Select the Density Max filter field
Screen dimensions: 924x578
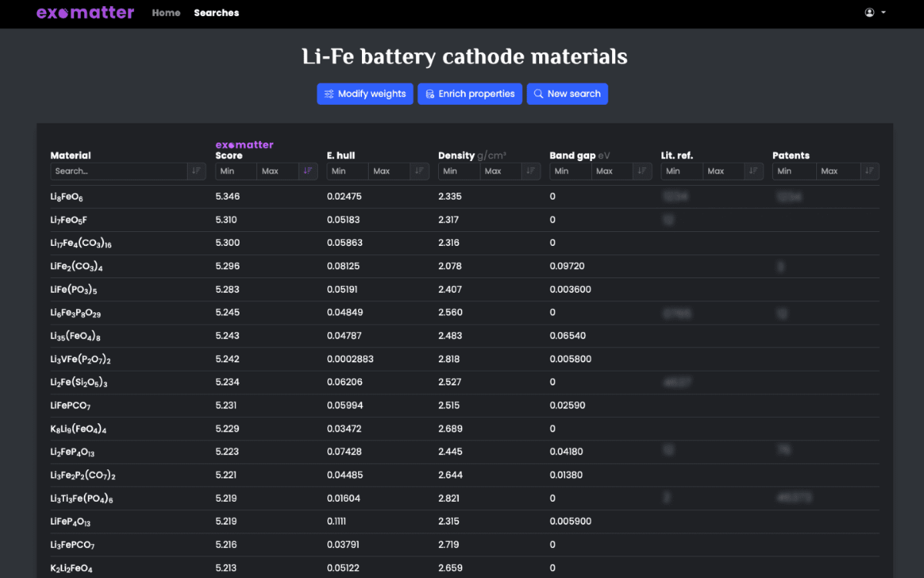coord(500,171)
